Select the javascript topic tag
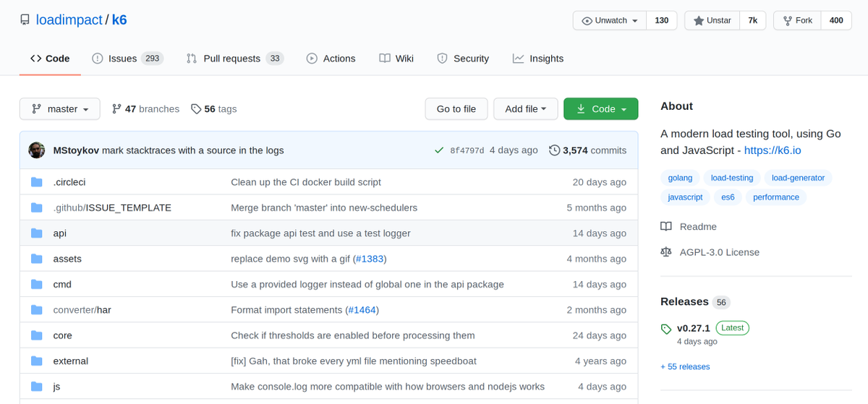868x404 pixels. click(x=685, y=197)
